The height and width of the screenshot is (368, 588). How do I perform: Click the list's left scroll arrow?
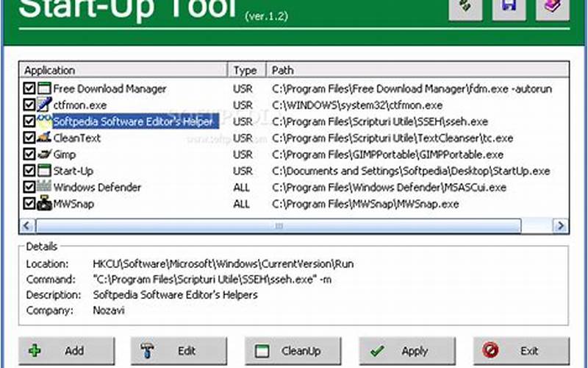click(27, 226)
